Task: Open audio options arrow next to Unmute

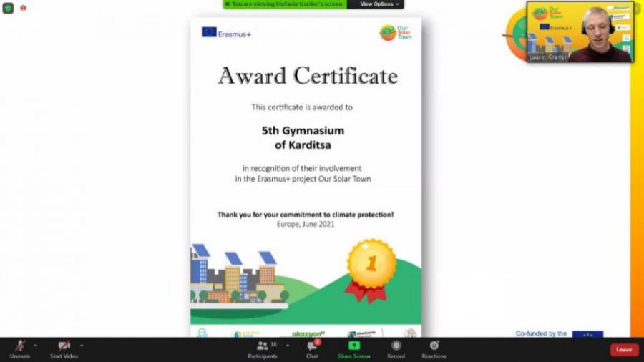Action: click(35, 346)
